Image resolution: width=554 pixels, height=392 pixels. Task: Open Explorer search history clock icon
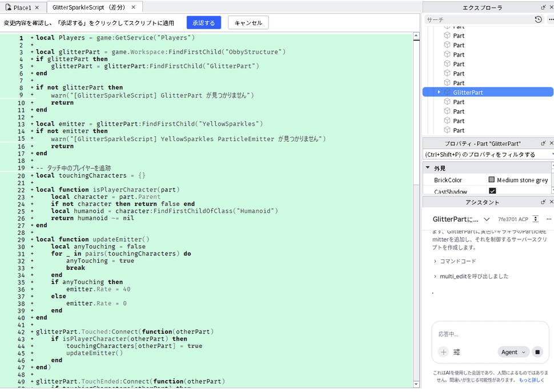click(538, 20)
